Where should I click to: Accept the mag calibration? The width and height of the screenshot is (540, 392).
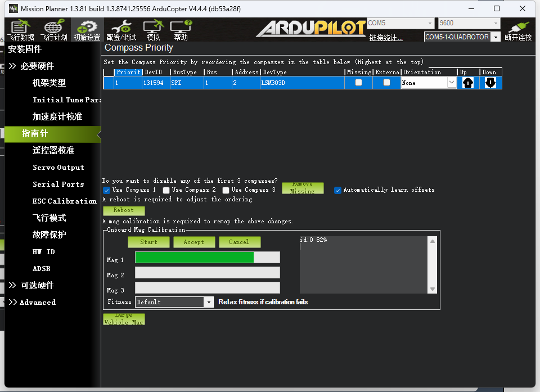[194, 242]
